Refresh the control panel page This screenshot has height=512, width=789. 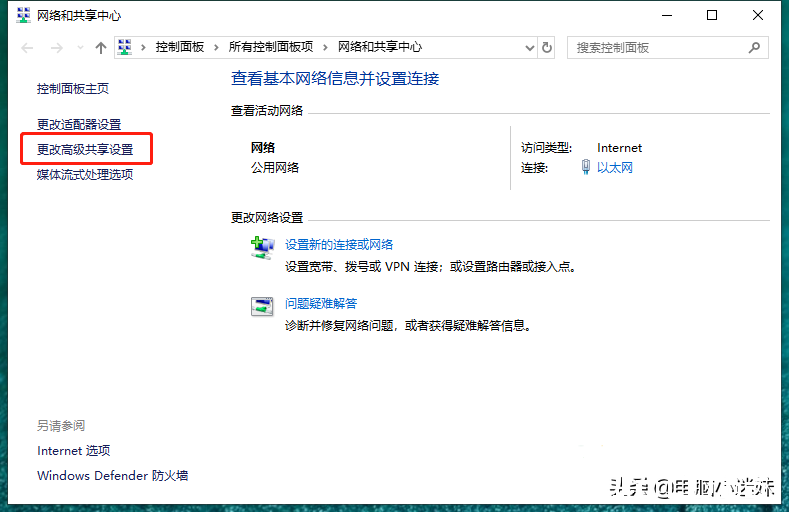click(x=546, y=48)
